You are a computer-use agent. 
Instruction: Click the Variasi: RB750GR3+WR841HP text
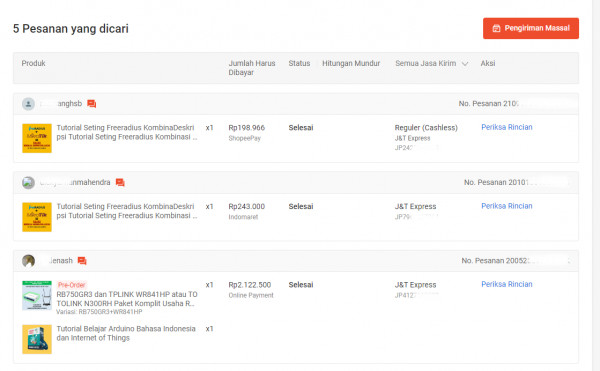click(99, 312)
